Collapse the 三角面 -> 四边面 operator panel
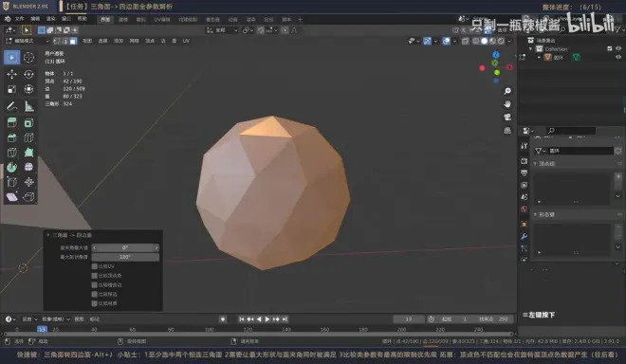Screen dimensions: 626x364 pos(48,235)
